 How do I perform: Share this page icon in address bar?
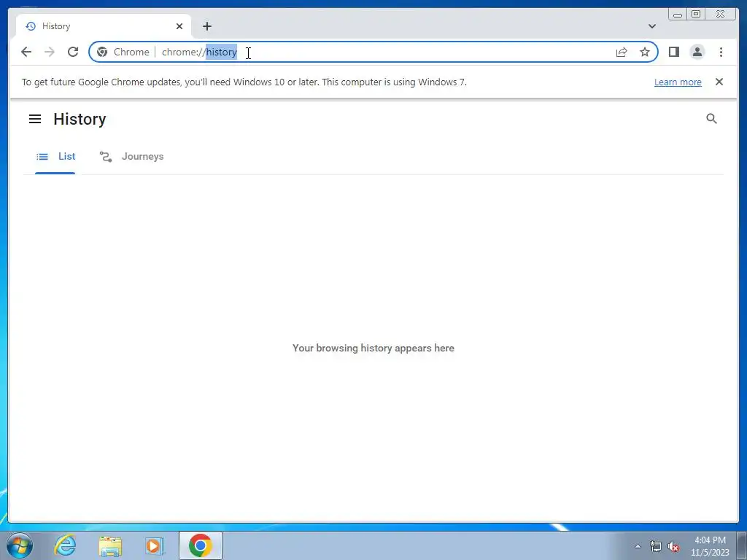click(x=622, y=52)
